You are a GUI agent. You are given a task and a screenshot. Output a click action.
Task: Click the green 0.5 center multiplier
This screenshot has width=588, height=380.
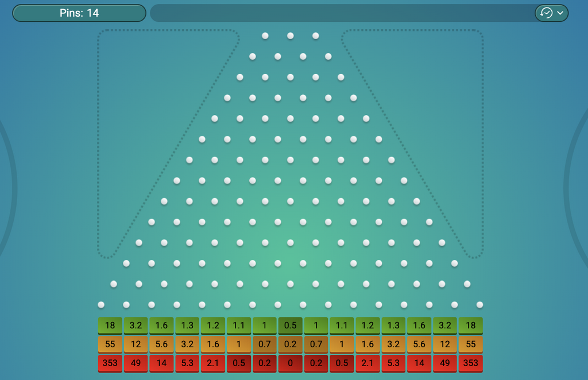[290, 325]
